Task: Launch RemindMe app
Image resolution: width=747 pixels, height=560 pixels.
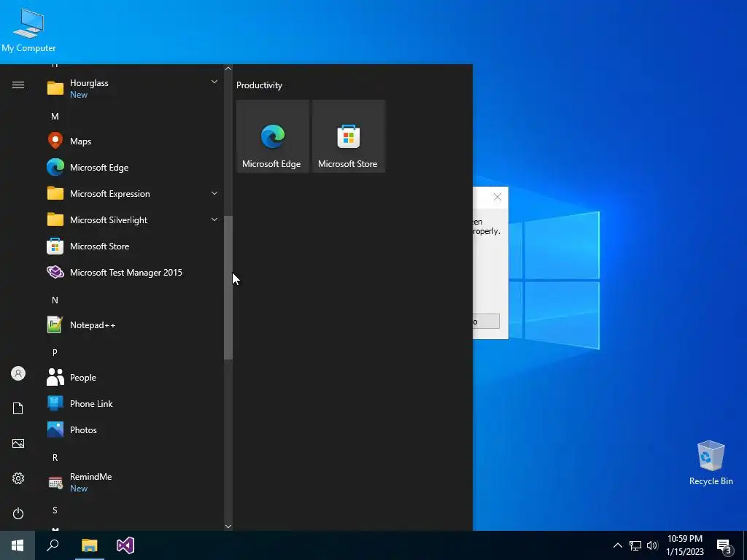Action: coord(133,482)
